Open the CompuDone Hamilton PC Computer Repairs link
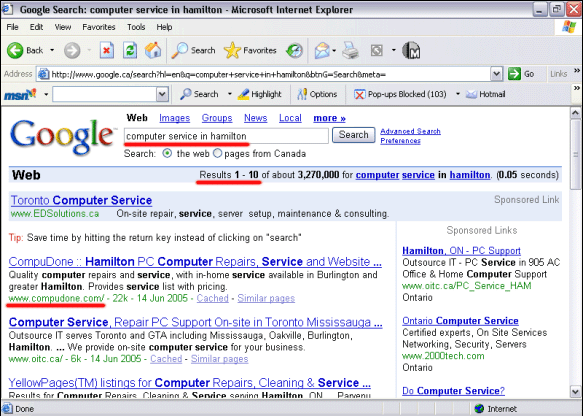583x416 pixels. pos(195,262)
